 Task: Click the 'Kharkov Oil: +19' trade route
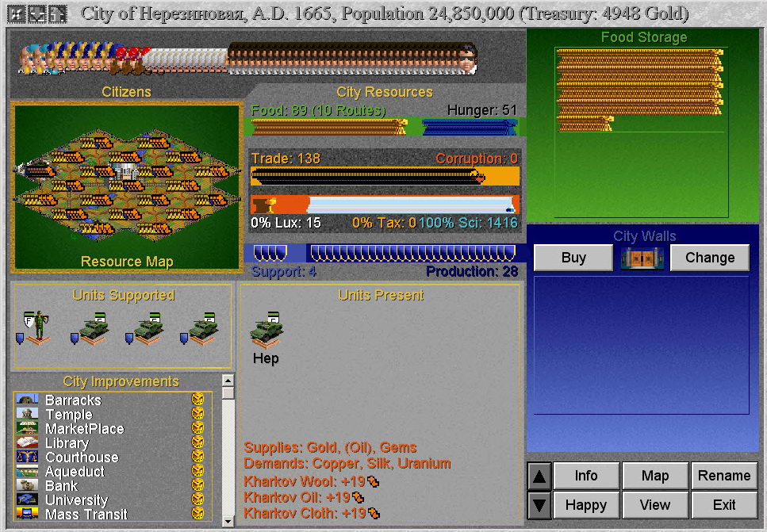304,497
